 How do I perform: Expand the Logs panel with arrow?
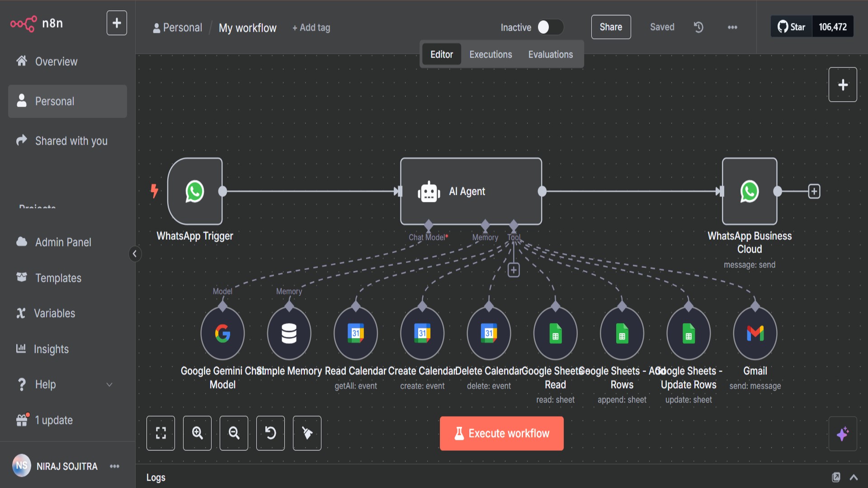pos(854,477)
